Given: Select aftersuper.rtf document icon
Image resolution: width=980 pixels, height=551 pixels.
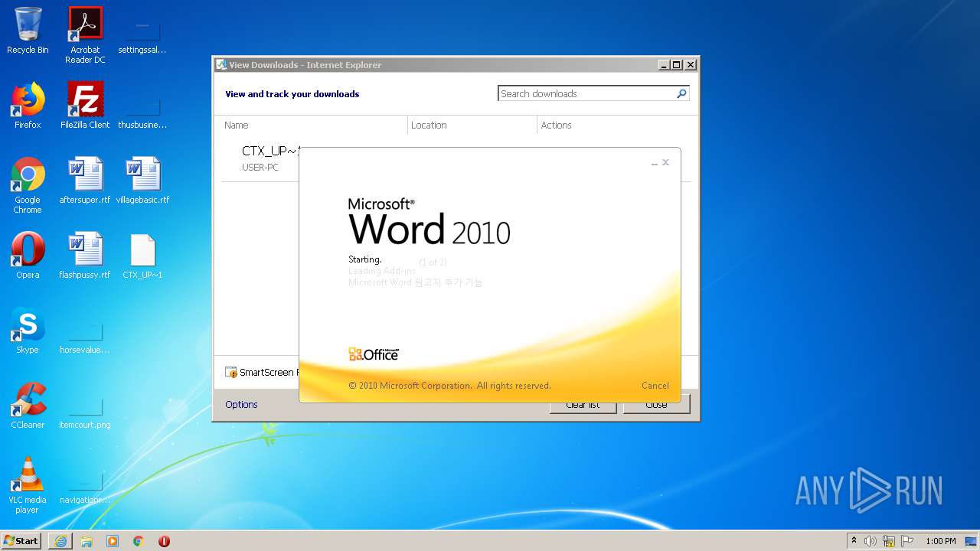Looking at the screenshot, I should click(x=85, y=181).
